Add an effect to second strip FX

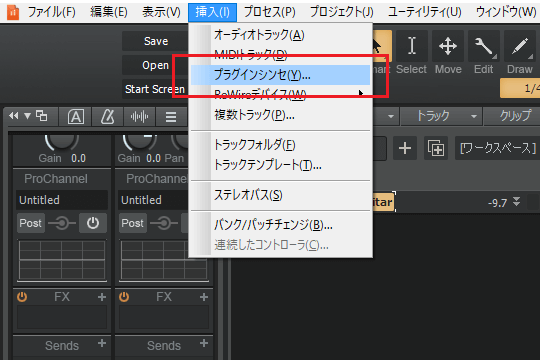(x=204, y=297)
